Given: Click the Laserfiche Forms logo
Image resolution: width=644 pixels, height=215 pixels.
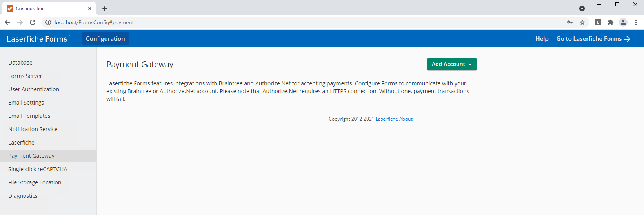Looking at the screenshot, I should (38, 39).
